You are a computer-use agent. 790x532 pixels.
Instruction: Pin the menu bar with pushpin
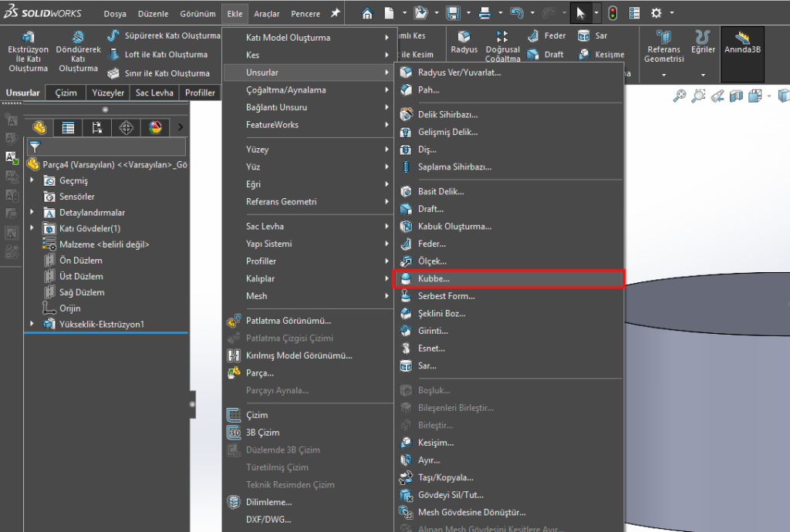(335, 13)
